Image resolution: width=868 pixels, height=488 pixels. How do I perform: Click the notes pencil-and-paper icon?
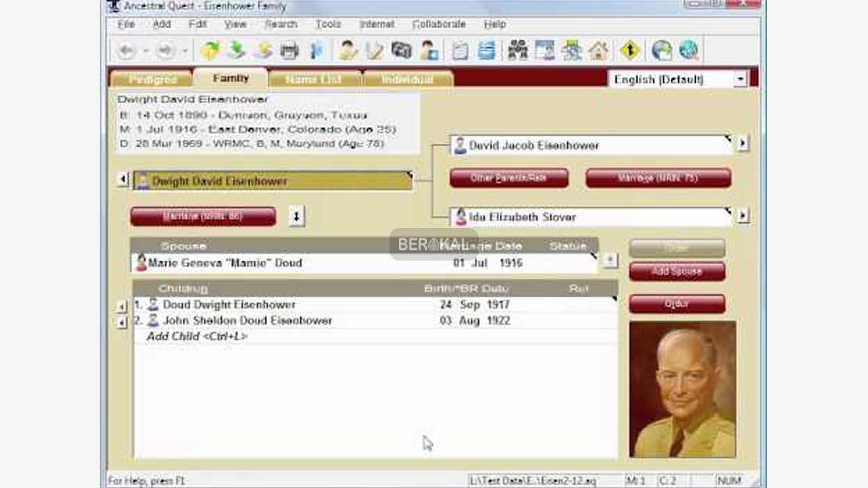(374, 50)
